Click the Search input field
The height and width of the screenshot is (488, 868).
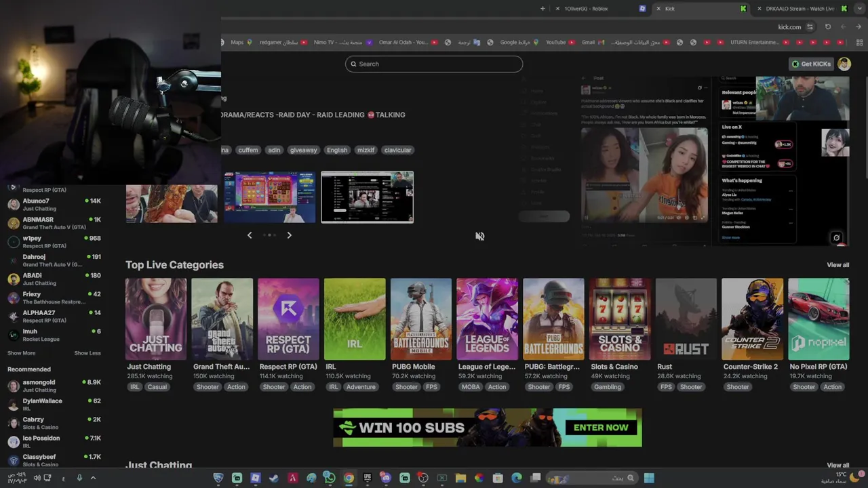coord(434,64)
